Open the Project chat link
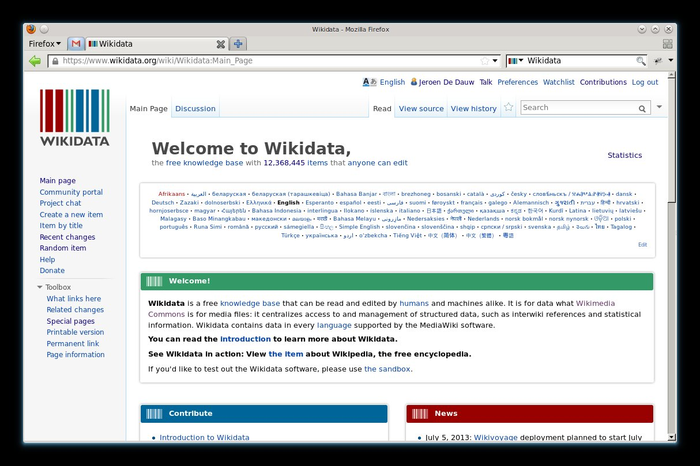Image resolution: width=700 pixels, height=466 pixels. tap(60, 203)
